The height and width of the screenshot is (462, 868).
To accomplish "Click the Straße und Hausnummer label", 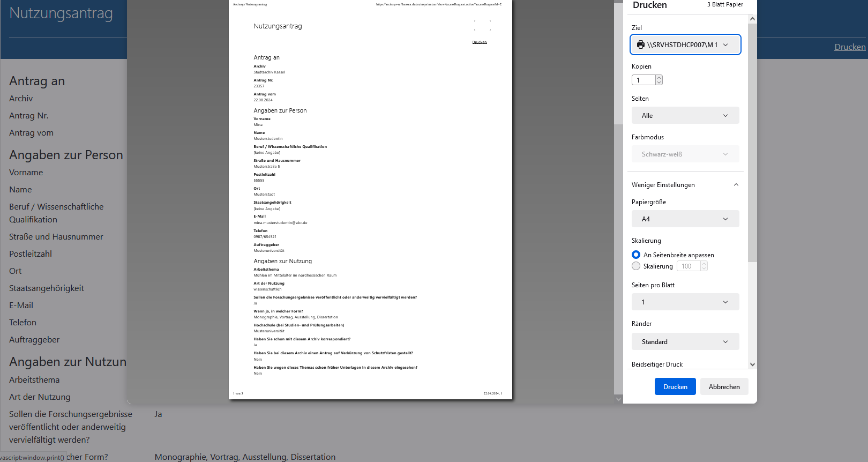I will (56, 236).
